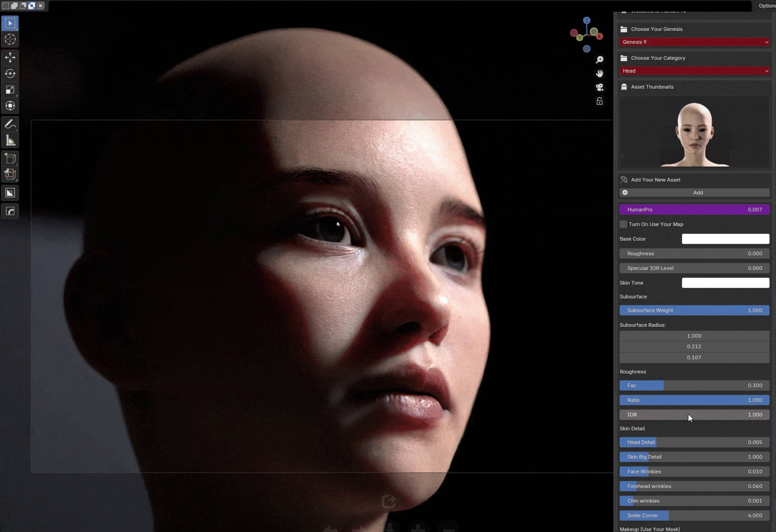This screenshot has height=532, width=776.
Task: Click the Add button under Add Your New Asset
Action: pos(698,193)
